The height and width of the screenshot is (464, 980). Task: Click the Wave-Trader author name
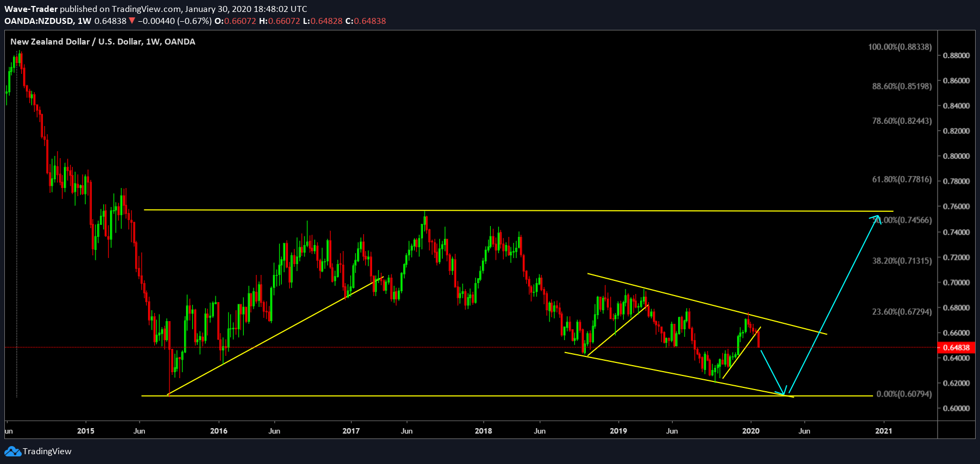point(31,9)
